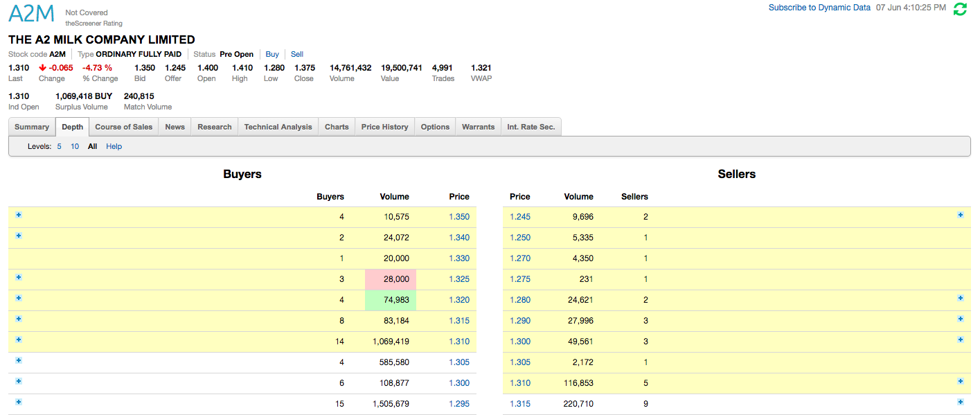Expand buyers row at price 1.350

[x=19, y=215]
